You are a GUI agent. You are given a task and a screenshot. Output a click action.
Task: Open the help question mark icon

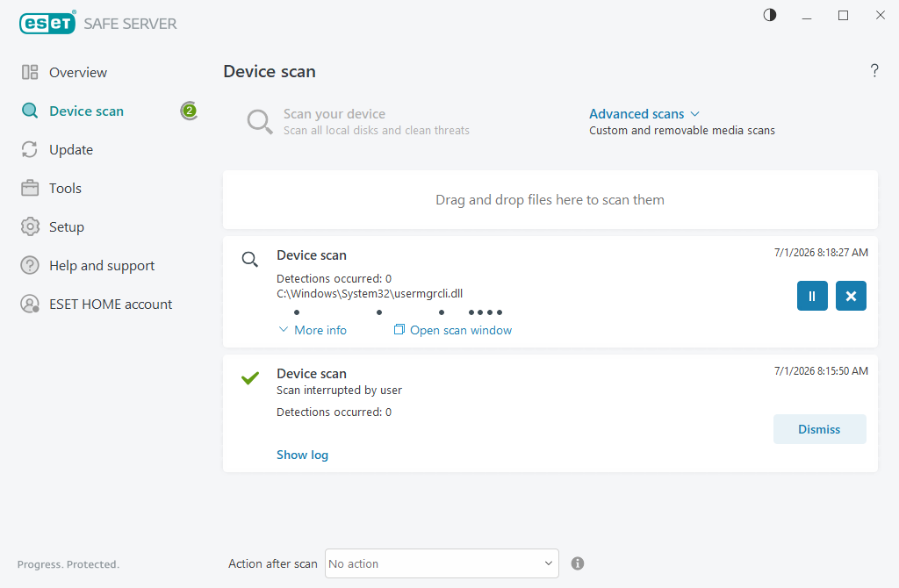coord(874,70)
